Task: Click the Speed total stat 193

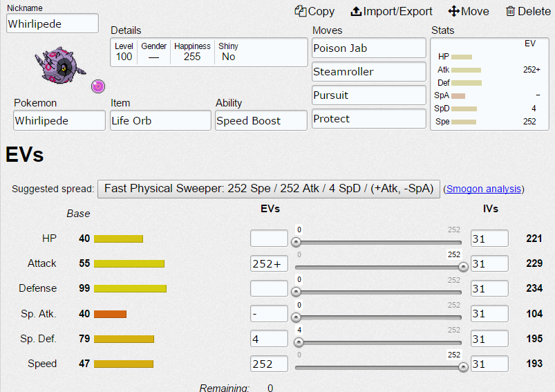Action: tap(534, 364)
